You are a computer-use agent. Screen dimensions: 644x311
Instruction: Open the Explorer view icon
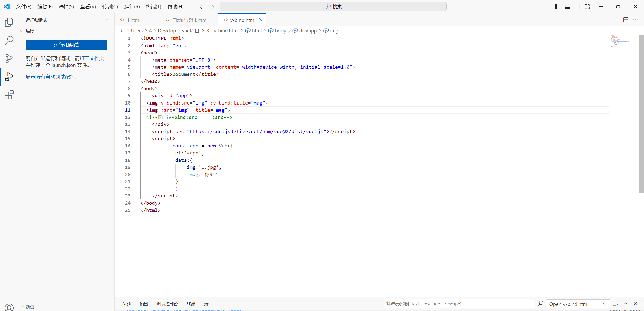9,22
